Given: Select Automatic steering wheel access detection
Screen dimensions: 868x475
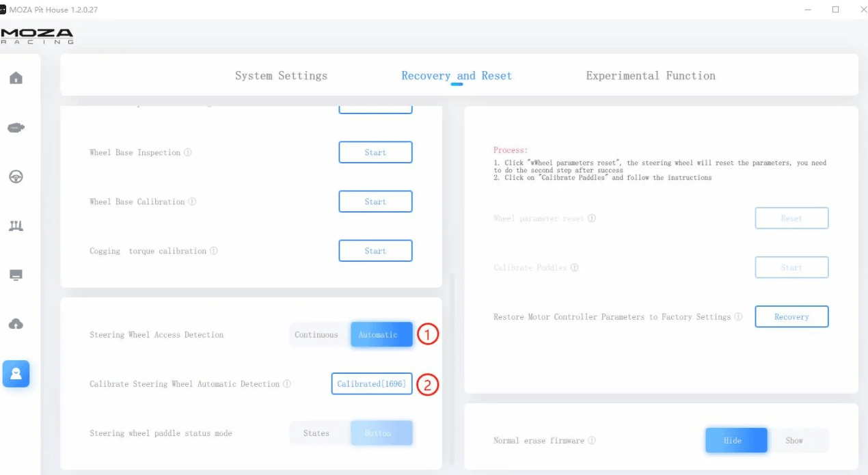Looking at the screenshot, I should point(381,335).
